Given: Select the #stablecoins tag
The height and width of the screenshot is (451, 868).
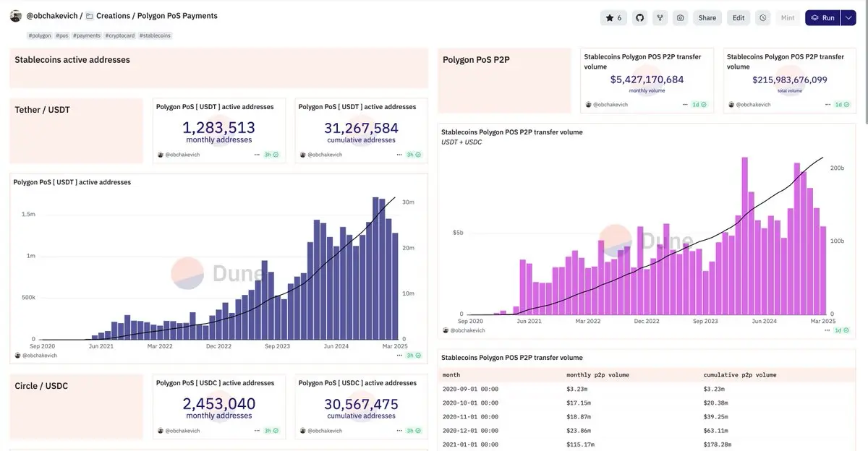Looking at the screenshot, I should pyautogui.click(x=156, y=35).
